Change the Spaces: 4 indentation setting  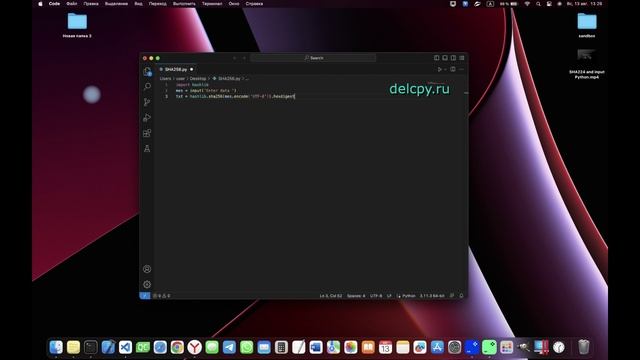click(356, 296)
